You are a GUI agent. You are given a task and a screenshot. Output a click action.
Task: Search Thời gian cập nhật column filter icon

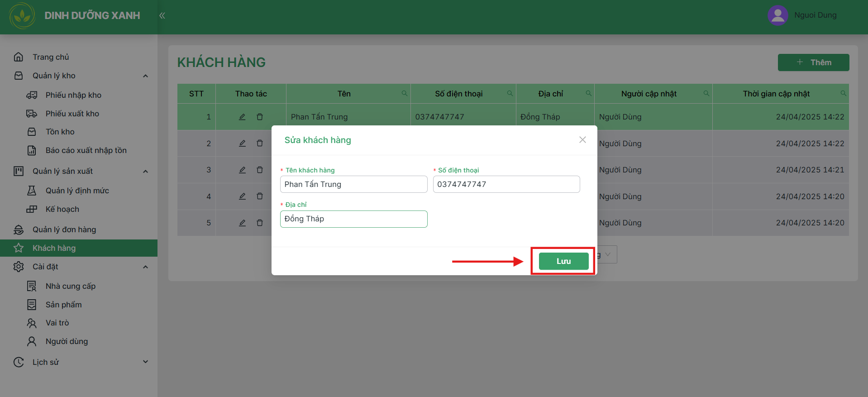(844, 93)
